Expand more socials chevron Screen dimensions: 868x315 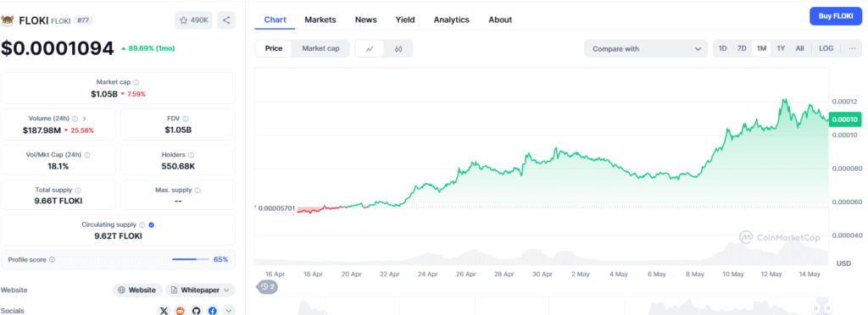pos(229,311)
